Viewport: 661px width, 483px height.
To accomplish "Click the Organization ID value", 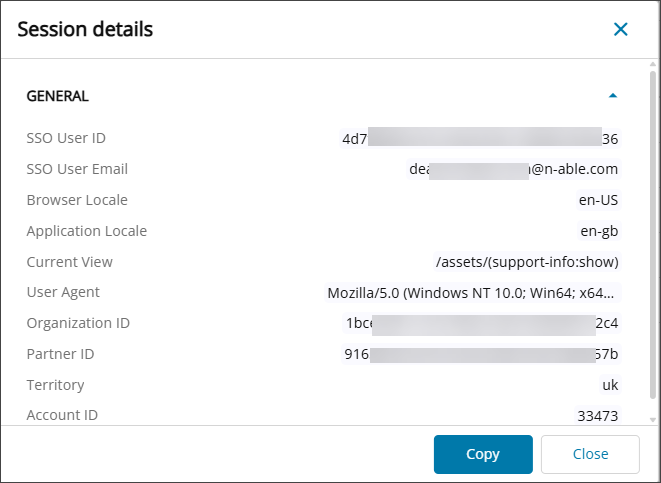I will tap(481, 323).
